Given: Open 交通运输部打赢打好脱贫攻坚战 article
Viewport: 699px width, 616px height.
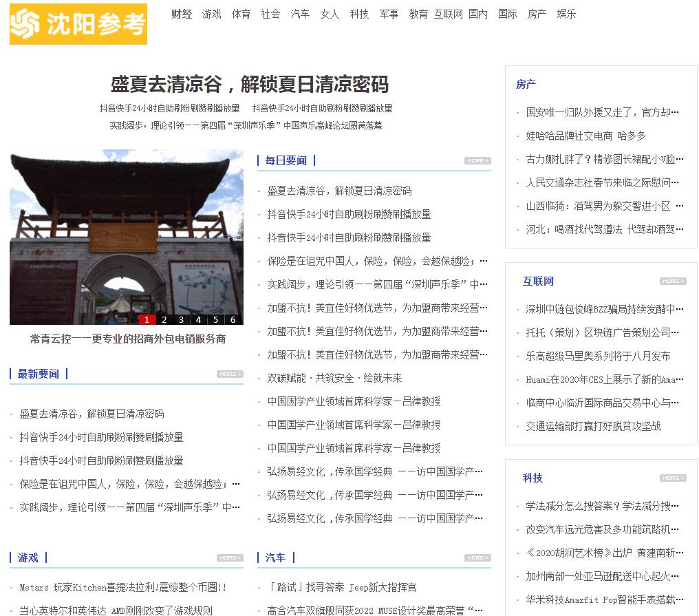Looking at the screenshot, I should coord(593,427).
